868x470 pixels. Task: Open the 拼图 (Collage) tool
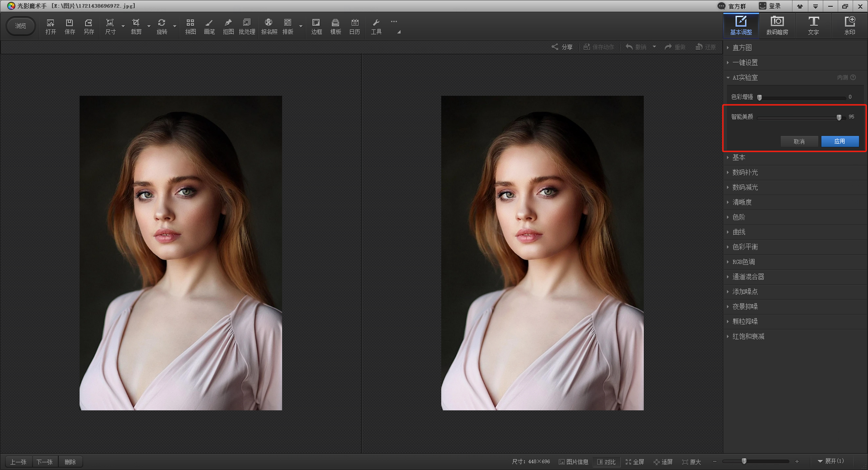coord(190,26)
